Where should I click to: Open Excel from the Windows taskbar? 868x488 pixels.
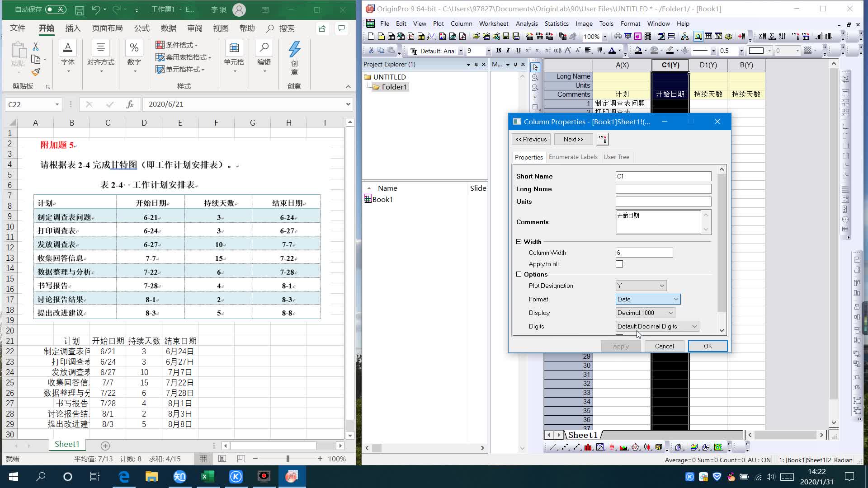pyautogui.click(x=208, y=476)
